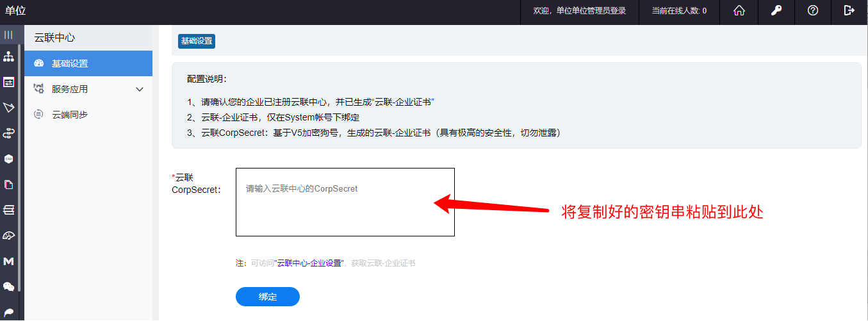
Task: Switch to the 基础设置 tab
Action: [197, 41]
